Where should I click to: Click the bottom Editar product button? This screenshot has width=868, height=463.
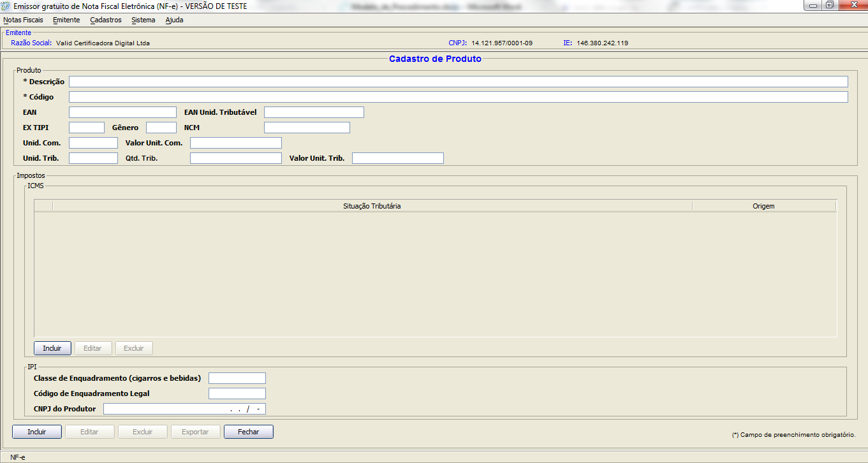(x=90, y=432)
